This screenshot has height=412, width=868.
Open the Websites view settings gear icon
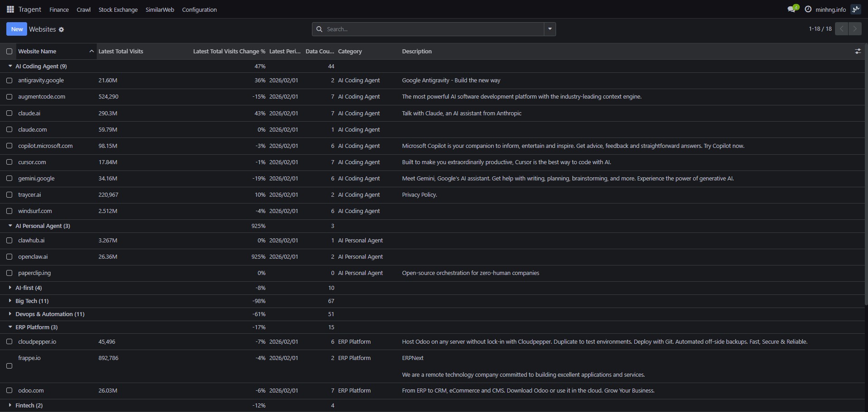[62, 29]
